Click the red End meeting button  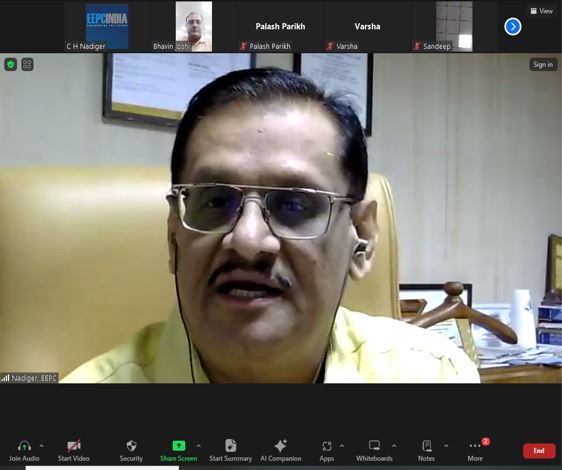coord(539,451)
